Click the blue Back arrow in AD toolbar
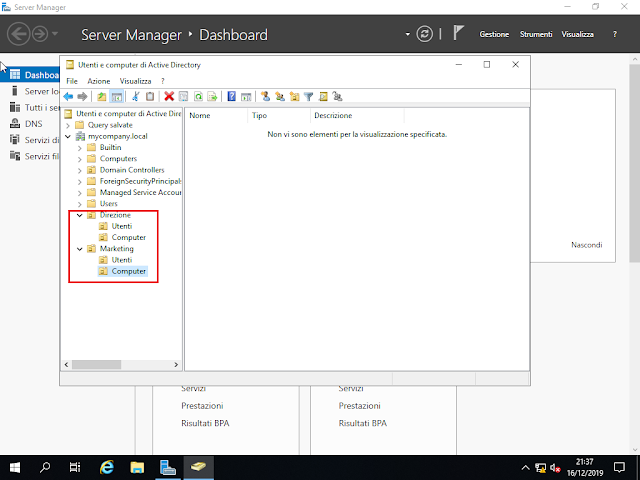Screen dimensions: 640x480 68,97
